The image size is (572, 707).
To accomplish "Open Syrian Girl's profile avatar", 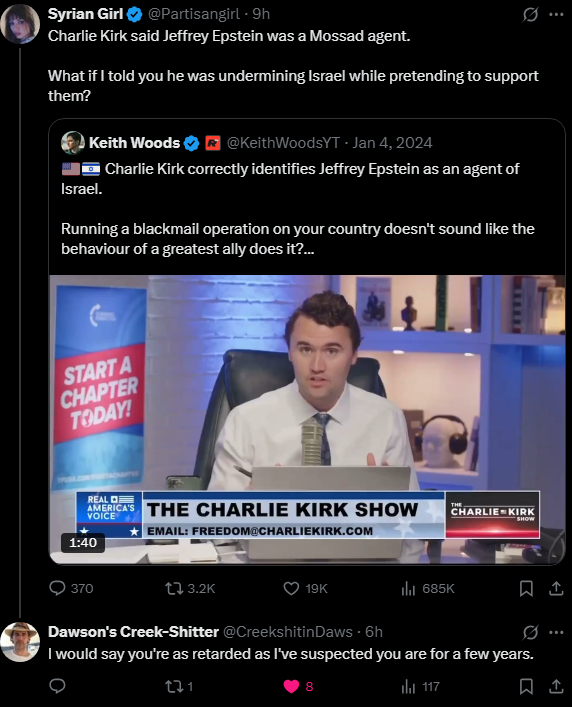I will coord(20,23).
